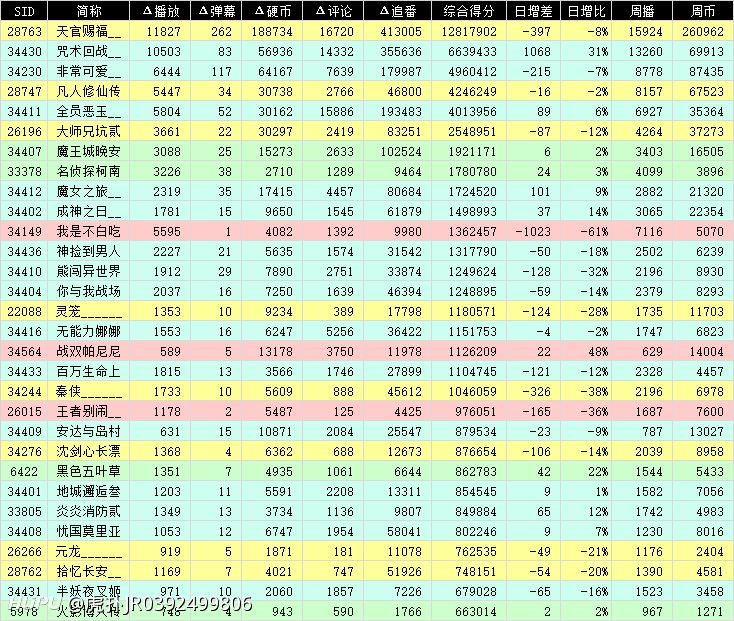
Task: Click daily ratio value -61%
Action: click(594, 232)
